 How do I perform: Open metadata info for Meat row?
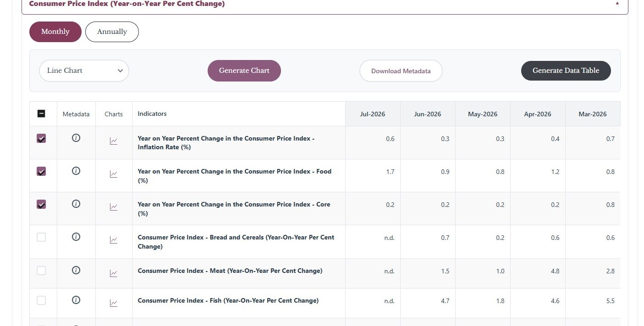76,270
